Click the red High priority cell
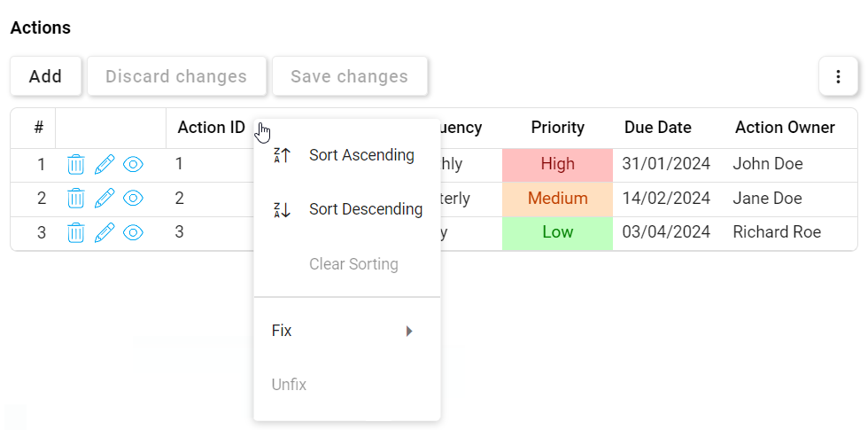 click(x=557, y=164)
